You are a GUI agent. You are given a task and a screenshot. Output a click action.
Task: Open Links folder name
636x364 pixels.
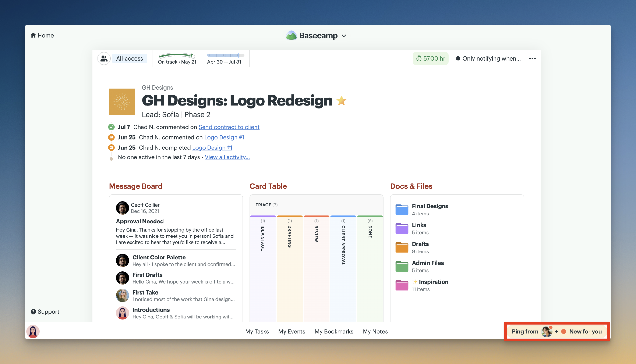click(x=419, y=225)
